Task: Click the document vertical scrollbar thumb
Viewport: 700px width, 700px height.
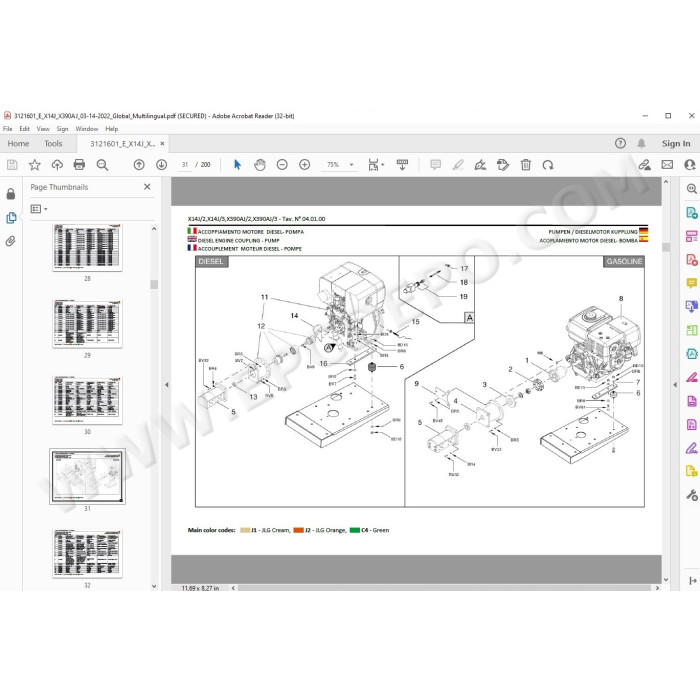Action: 666,247
